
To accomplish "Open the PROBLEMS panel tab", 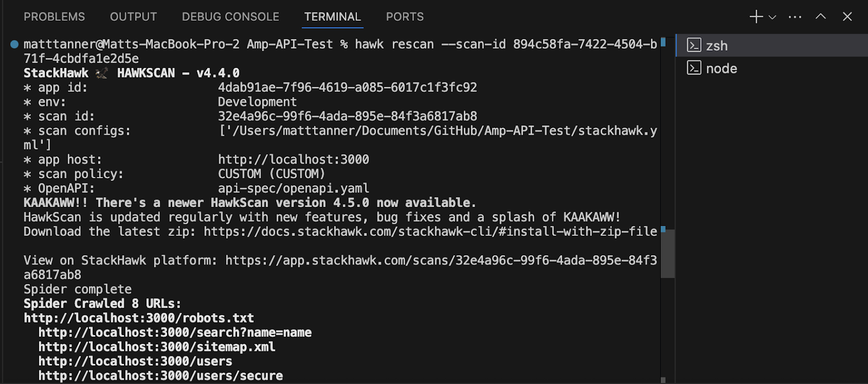I will [54, 17].
